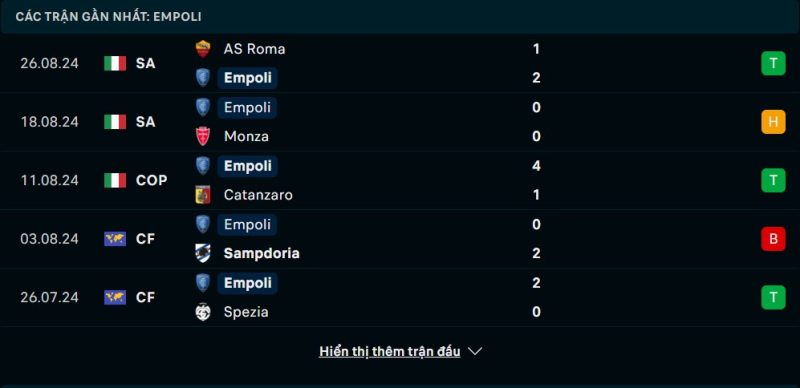Click the Catanzaro club crest
This screenshot has height=388, width=800.
point(203,195)
